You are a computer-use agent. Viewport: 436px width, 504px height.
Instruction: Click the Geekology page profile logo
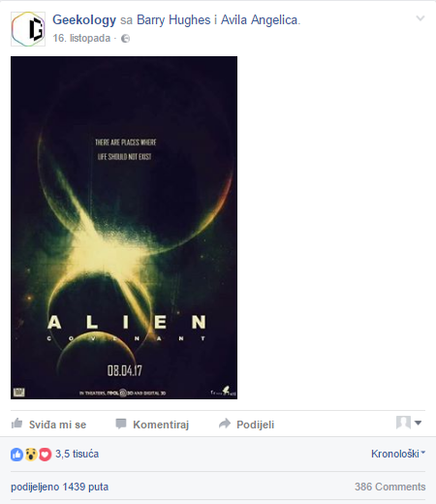pyautogui.click(x=28, y=29)
